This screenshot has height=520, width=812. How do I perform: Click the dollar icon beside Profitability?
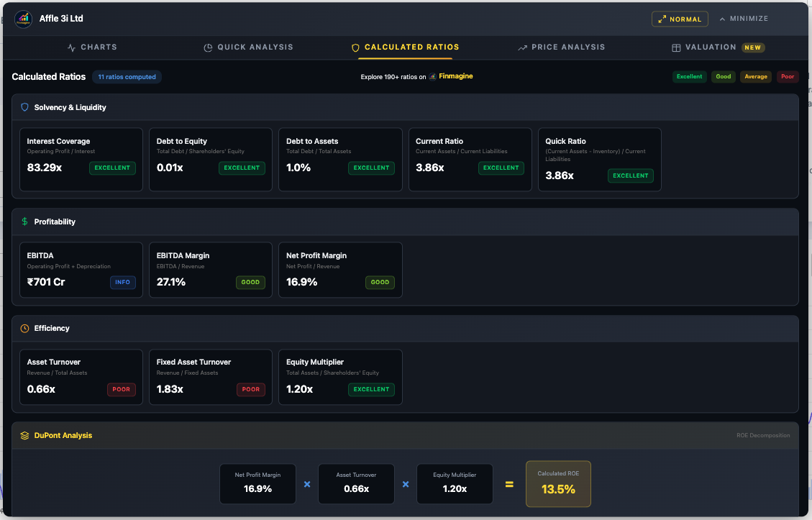[x=24, y=222]
